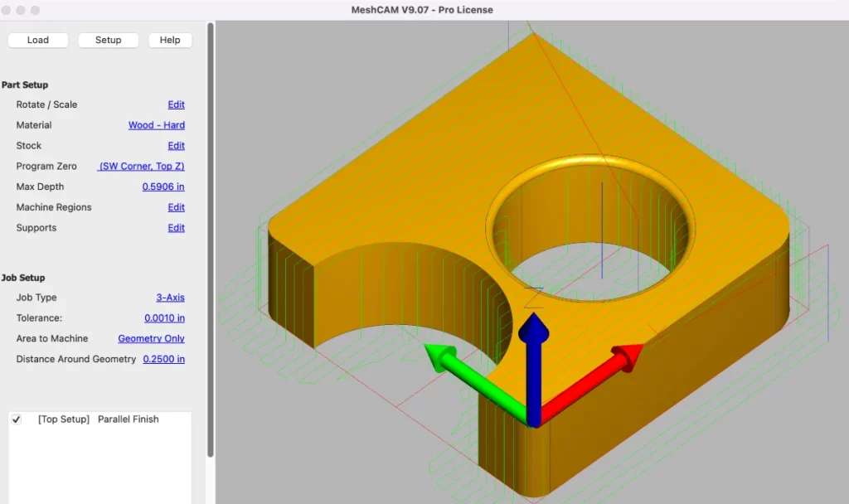Image resolution: width=849 pixels, height=504 pixels.
Task: Open the Setup dialog
Action: (x=108, y=40)
